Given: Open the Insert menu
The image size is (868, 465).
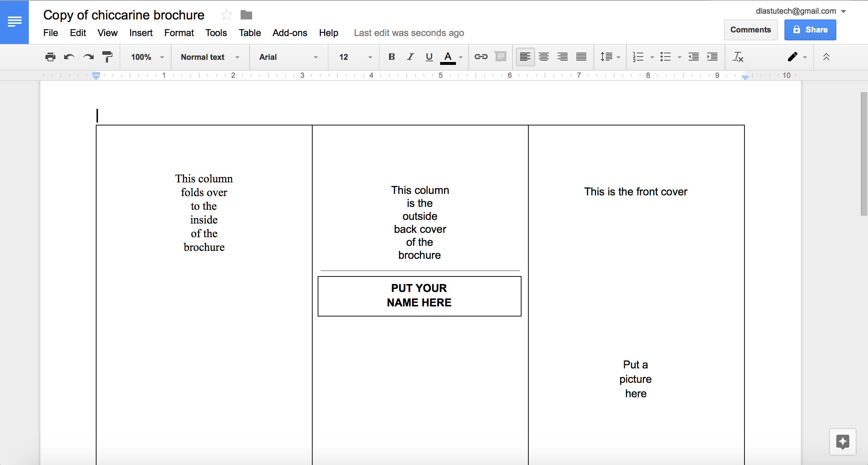Looking at the screenshot, I should (x=141, y=33).
